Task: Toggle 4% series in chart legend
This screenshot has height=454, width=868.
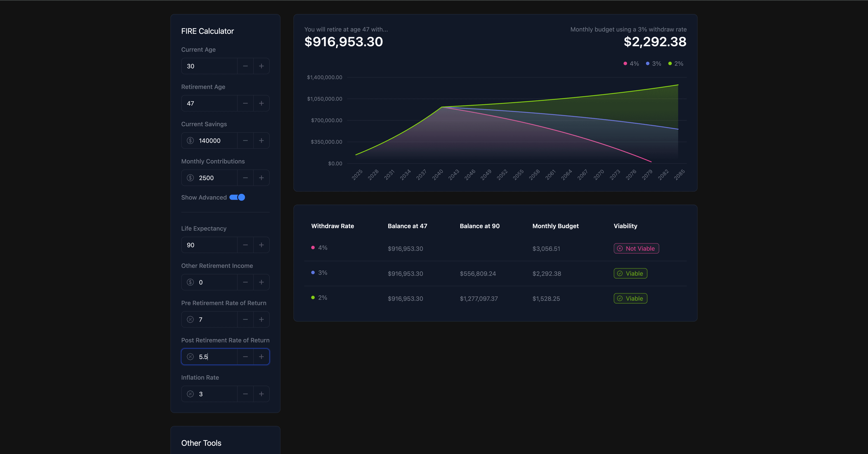Action: click(631, 64)
